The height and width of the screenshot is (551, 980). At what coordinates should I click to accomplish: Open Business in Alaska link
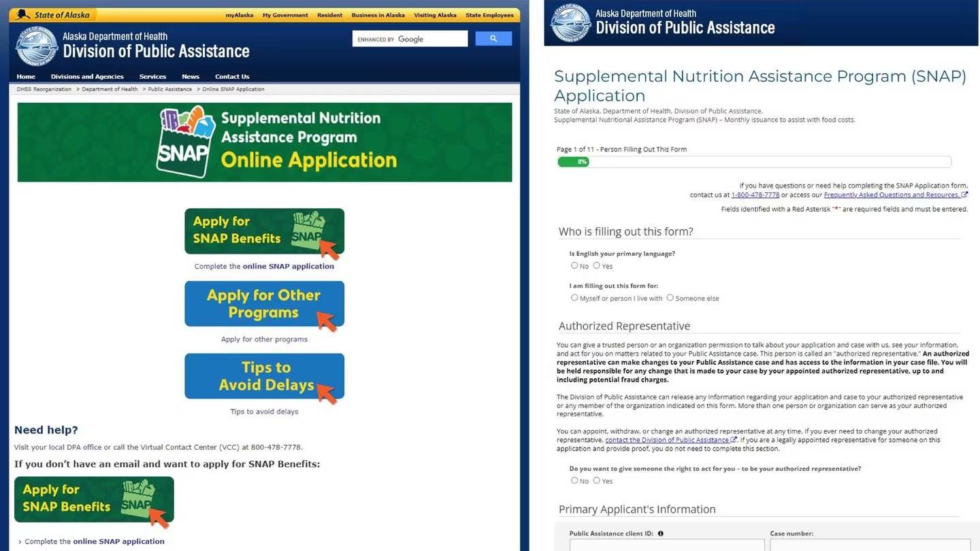(378, 15)
